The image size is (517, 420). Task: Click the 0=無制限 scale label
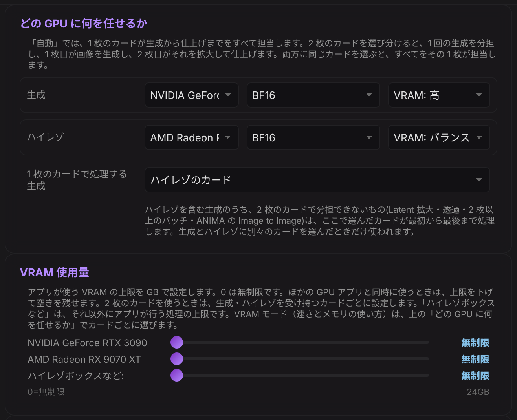[46, 392]
